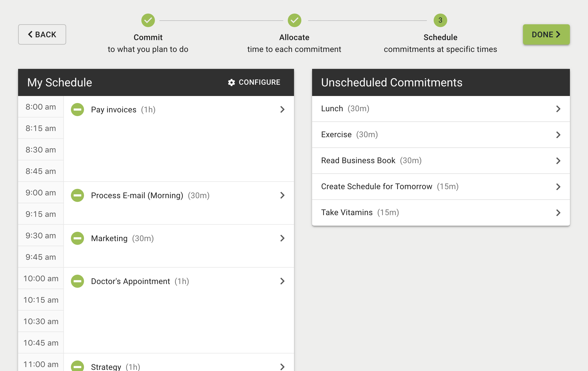Unschedule Process E-mail (Morning) via minus icon
This screenshot has height=371, width=588.
tap(77, 195)
